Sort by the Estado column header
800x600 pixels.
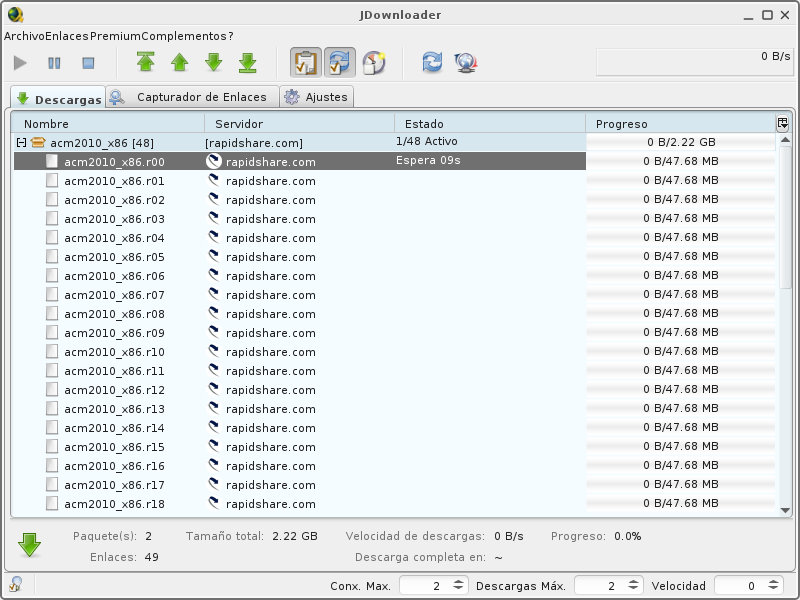pos(490,124)
